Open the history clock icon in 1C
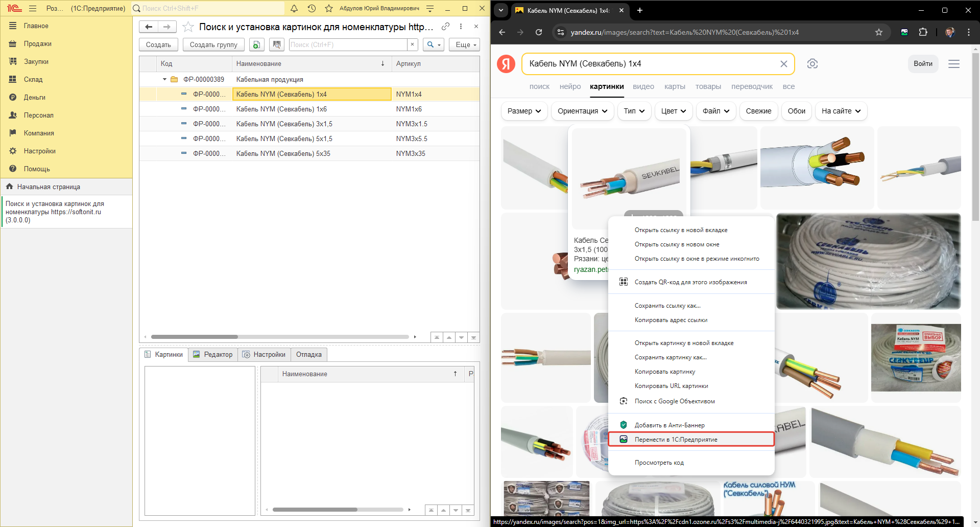The image size is (980, 527). 312,9
